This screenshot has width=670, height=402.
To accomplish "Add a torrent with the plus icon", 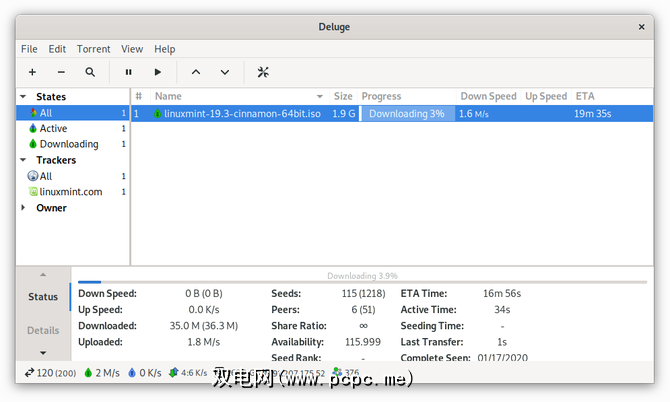I will pyautogui.click(x=32, y=72).
